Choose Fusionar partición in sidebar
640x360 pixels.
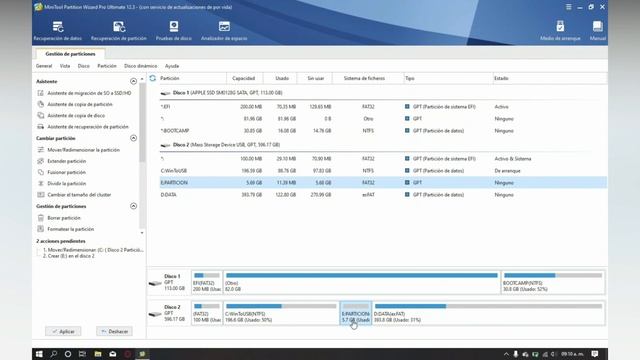pyautogui.click(x=62, y=172)
